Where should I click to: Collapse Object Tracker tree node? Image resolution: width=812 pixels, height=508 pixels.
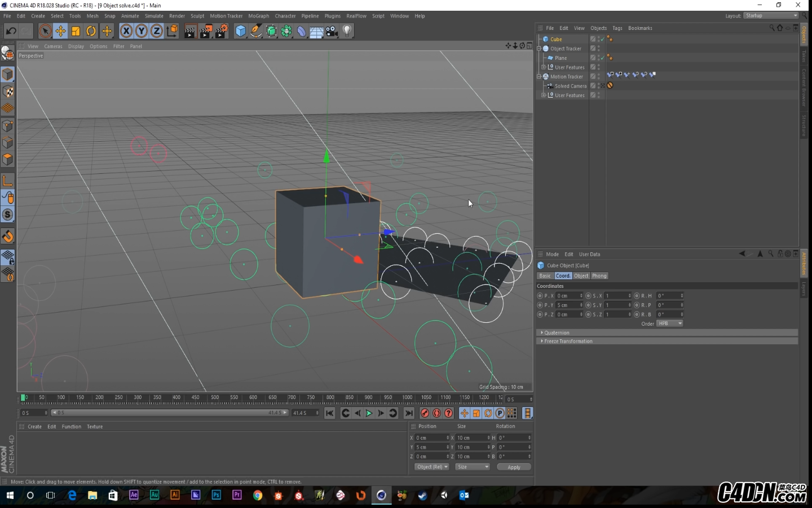pyautogui.click(x=539, y=49)
